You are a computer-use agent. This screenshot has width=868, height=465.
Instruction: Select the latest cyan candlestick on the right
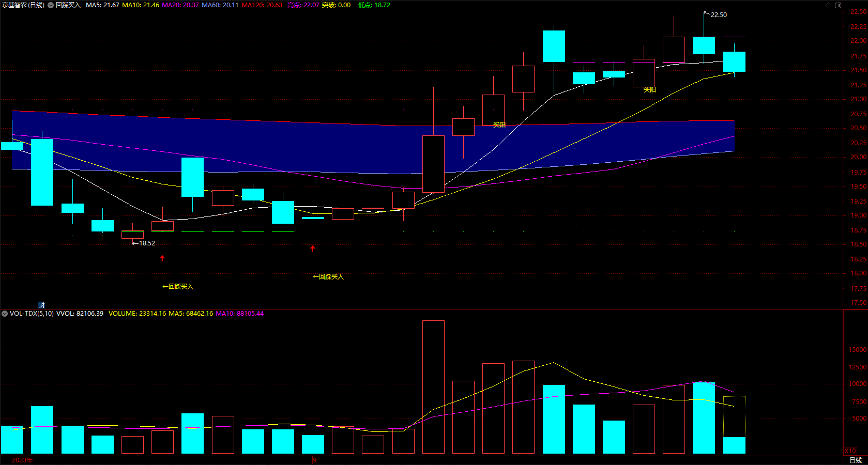pos(734,61)
